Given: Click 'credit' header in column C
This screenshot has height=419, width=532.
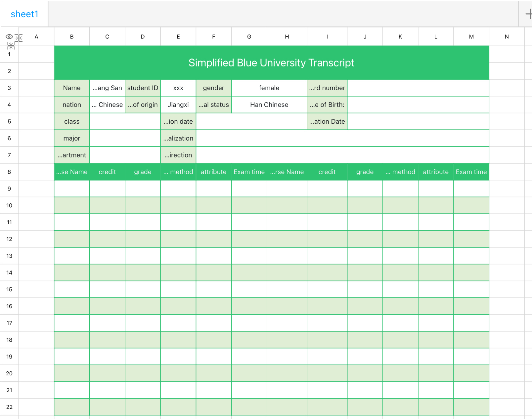Looking at the screenshot, I should (x=107, y=172).
